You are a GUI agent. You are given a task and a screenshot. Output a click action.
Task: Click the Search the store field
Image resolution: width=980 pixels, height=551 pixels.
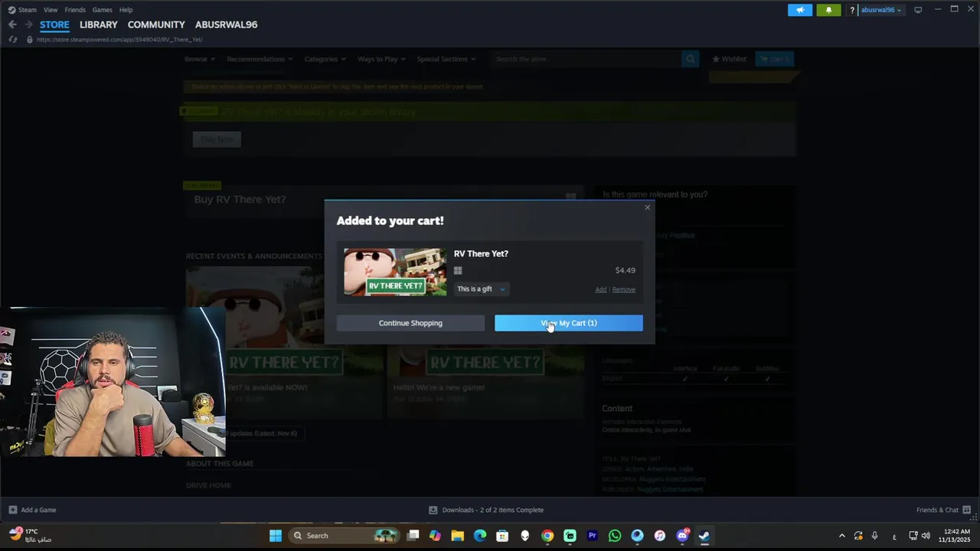[x=586, y=59]
